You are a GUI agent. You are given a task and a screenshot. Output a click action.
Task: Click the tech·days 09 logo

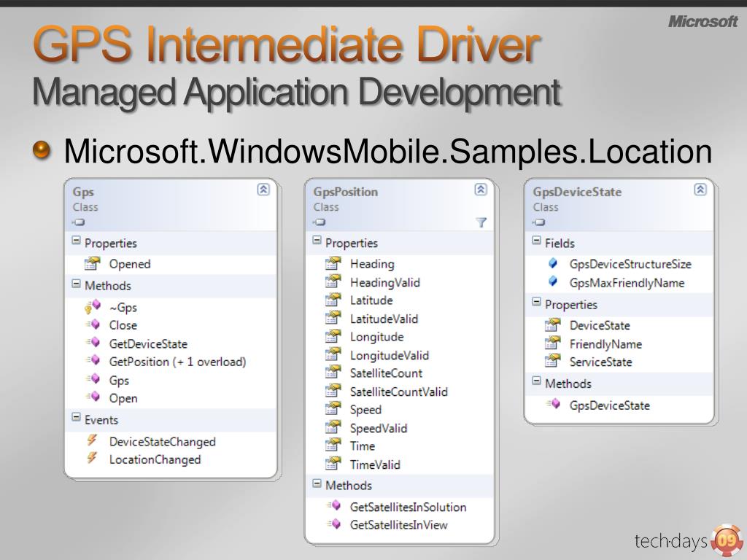click(689, 540)
